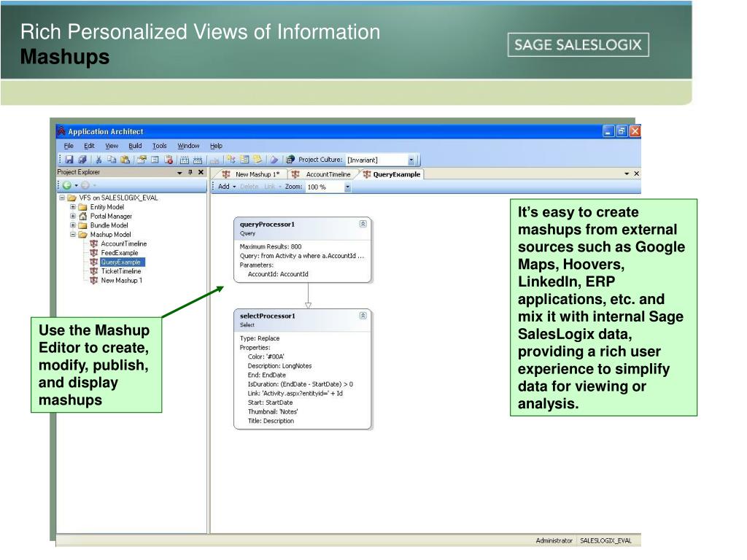Click SALESLOGIX_EVAL in the status bar
Image resolution: width=747 pixels, height=560 pixels.
click(x=605, y=540)
